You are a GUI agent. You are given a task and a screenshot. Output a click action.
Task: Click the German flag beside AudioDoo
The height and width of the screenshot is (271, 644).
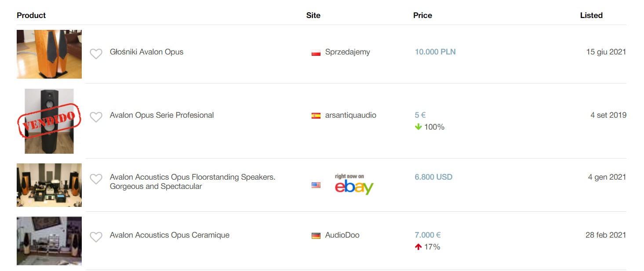[316, 236]
